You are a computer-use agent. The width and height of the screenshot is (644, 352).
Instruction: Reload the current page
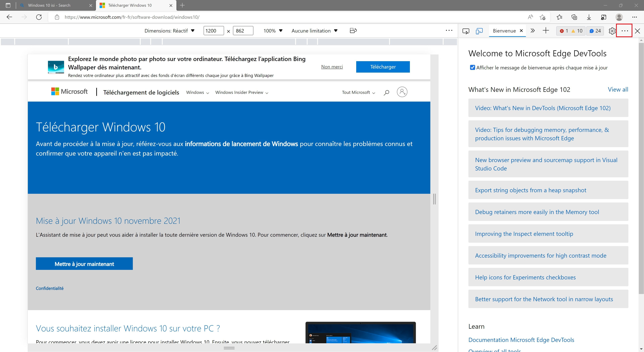click(39, 17)
